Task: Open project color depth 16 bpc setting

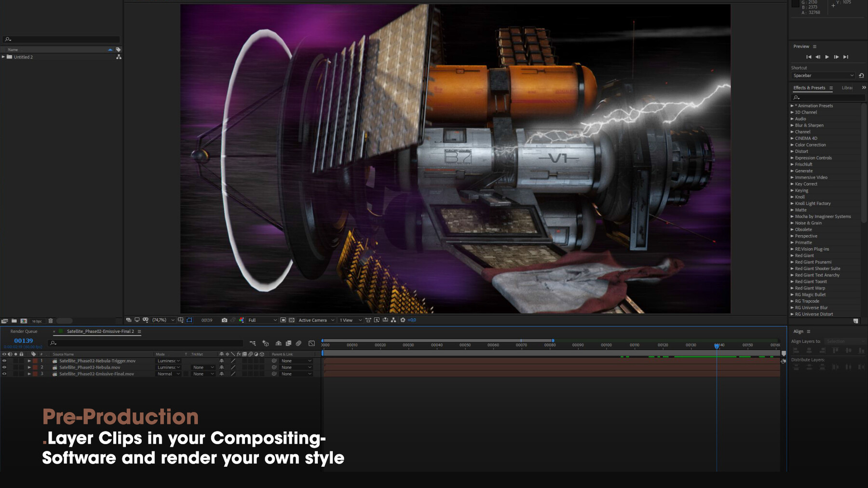Action: [37, 321]
